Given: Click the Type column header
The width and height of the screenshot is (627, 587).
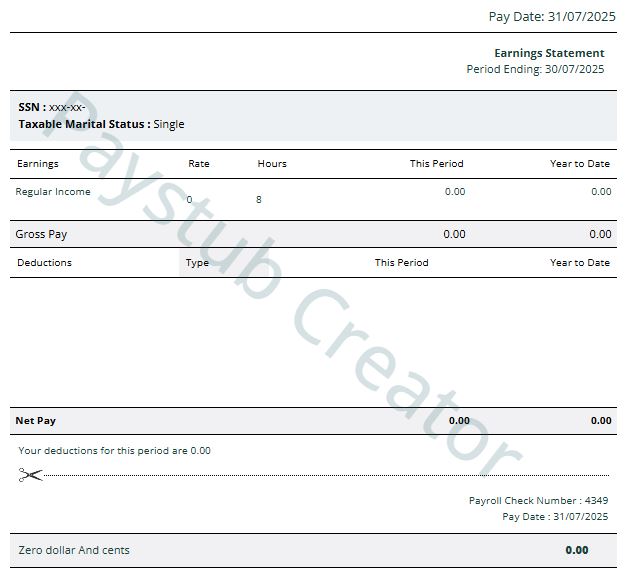Looking at the screenshot, I should pos(197,262).
